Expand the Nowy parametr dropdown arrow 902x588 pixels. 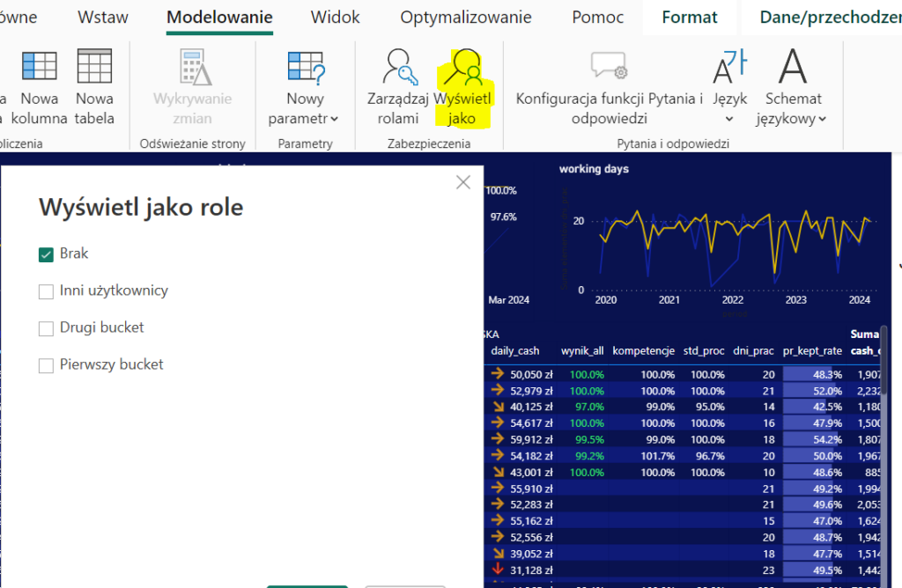[x=336, y=119]
